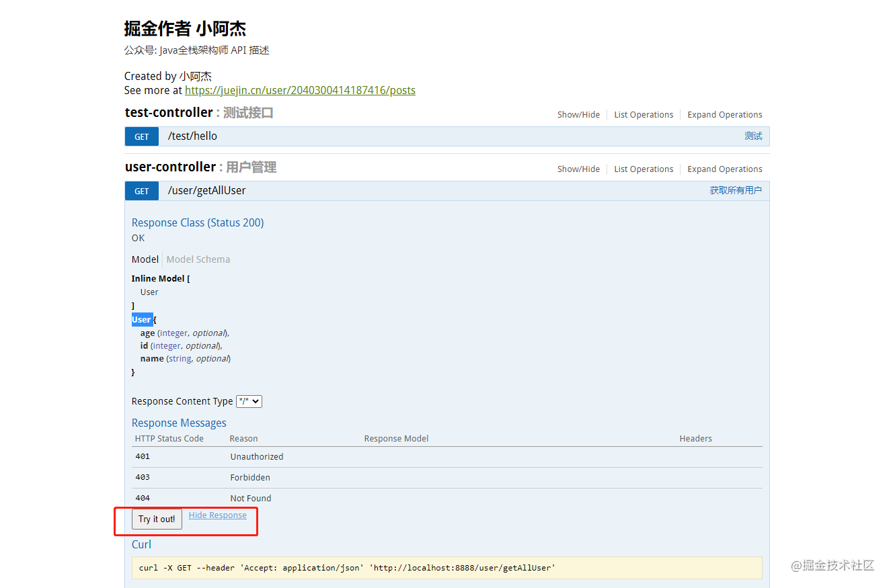This screenshot has height=588, width=891.
Task: Click the Try it out! button
Action: pyautogui.click(x=156, y=519)
